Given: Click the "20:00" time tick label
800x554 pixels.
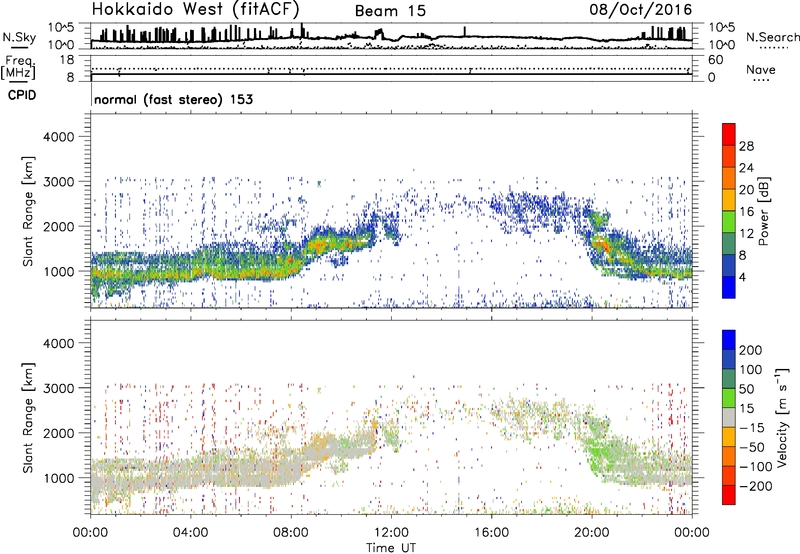Looking at the screenshot, I should coord(592,533).
